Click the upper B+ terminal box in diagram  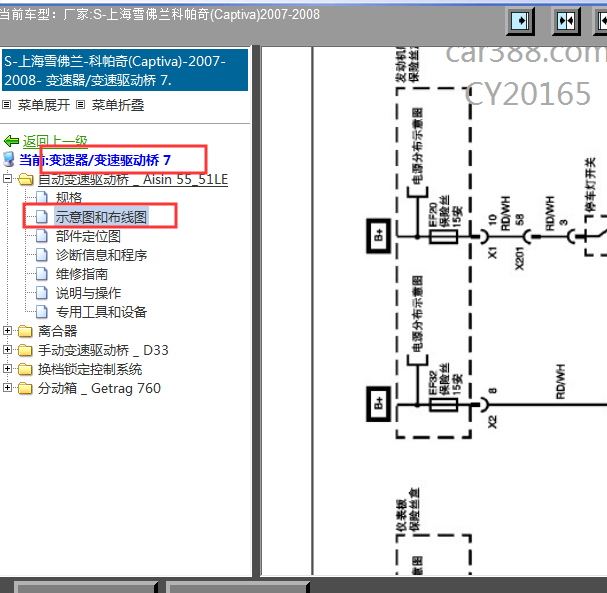coord(379,236)
